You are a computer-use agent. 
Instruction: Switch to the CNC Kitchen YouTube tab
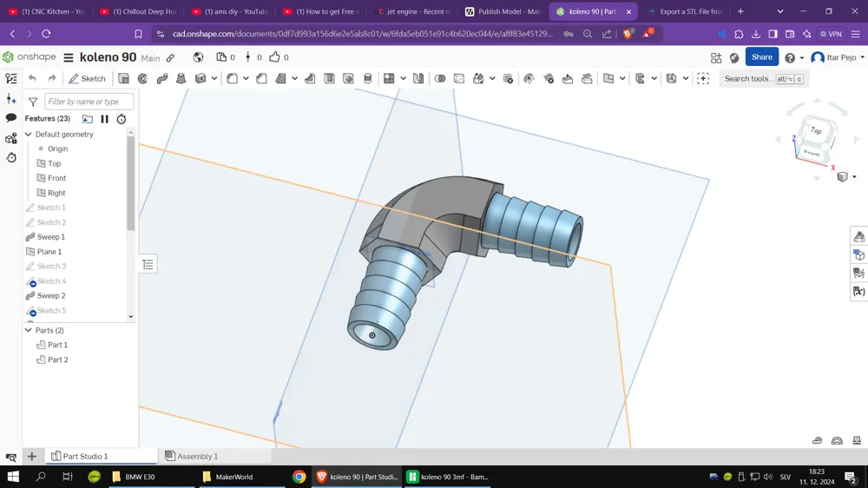coord(47,11)
